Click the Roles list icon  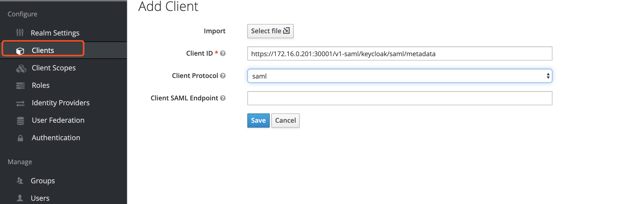click(20, 86)
